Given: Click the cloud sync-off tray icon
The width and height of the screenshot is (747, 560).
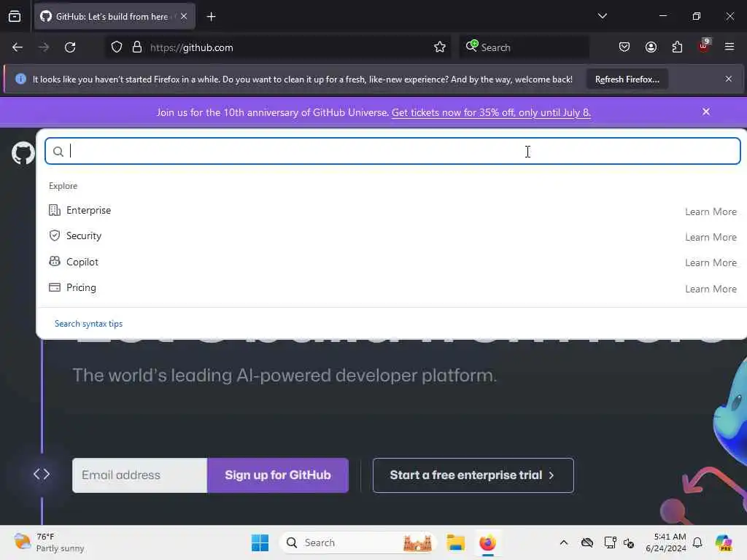Looking at the screenshot, I should (x=587, y=542).
